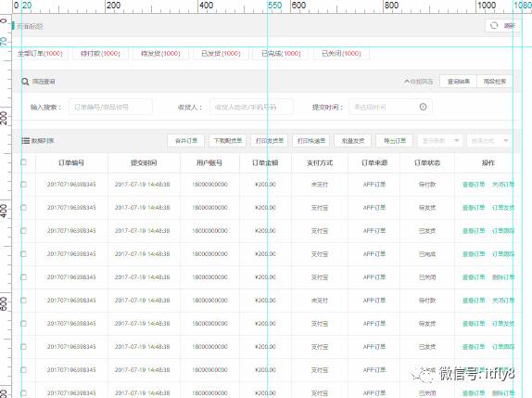This screenshot has width=532, height=398.
Task: Click the 打印发货单 button
Action: (x=270, y=141)
